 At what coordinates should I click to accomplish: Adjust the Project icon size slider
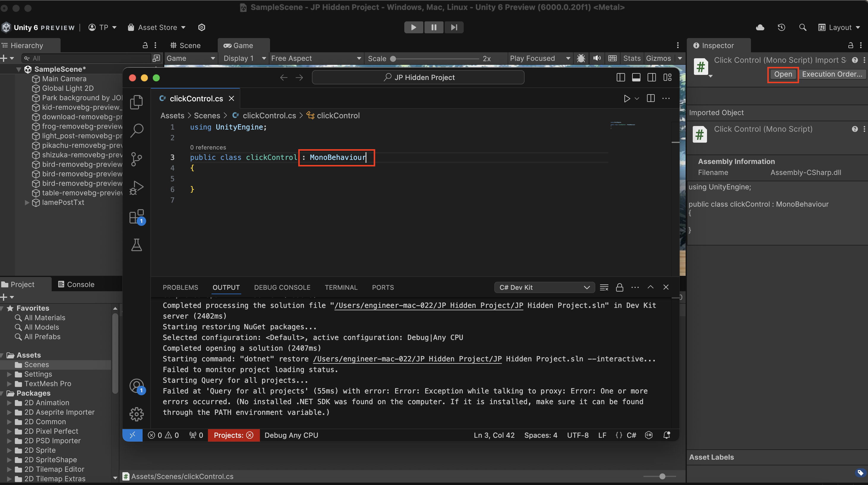pos(659,476)
